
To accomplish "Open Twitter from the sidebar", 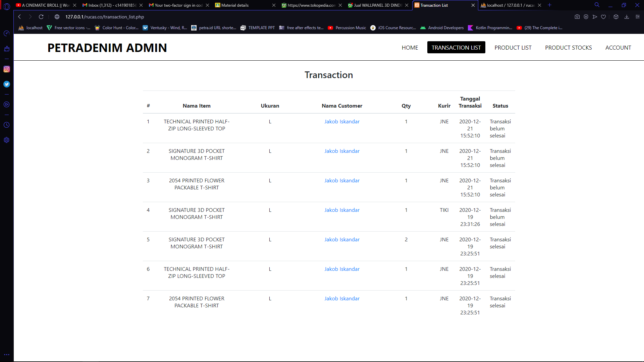I will (7, 84).
